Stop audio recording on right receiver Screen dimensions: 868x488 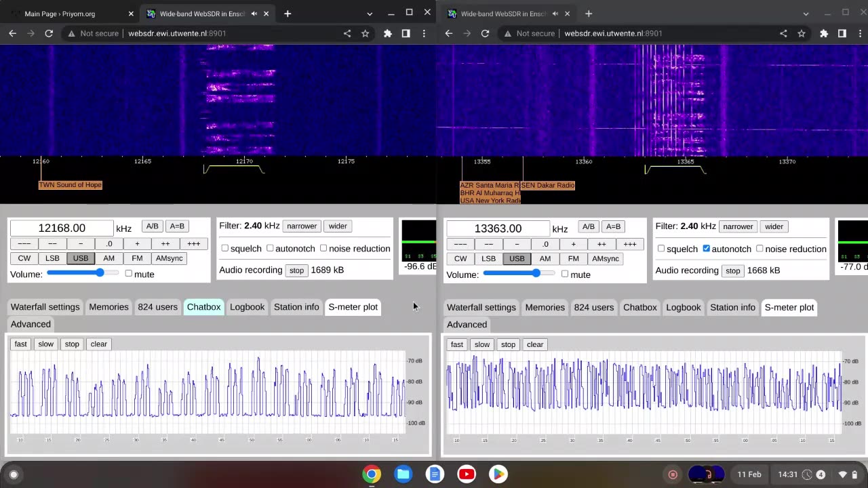tap(732, 270)
